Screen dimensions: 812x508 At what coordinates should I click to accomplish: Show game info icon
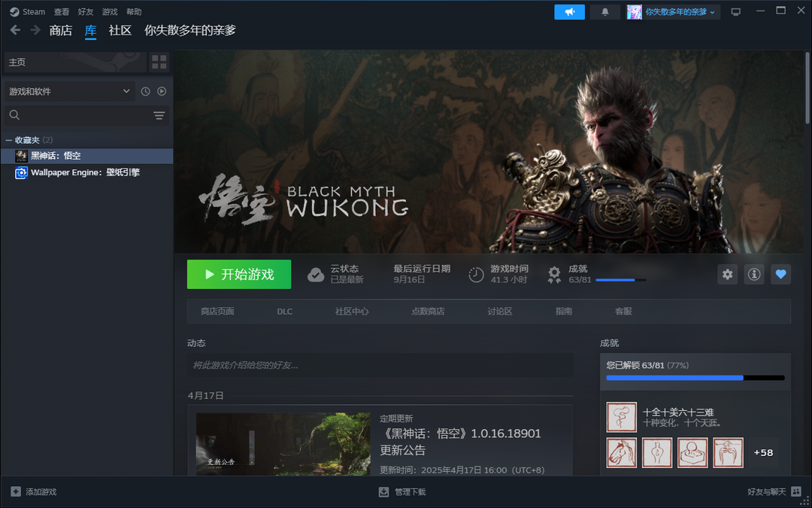[754, 274]
